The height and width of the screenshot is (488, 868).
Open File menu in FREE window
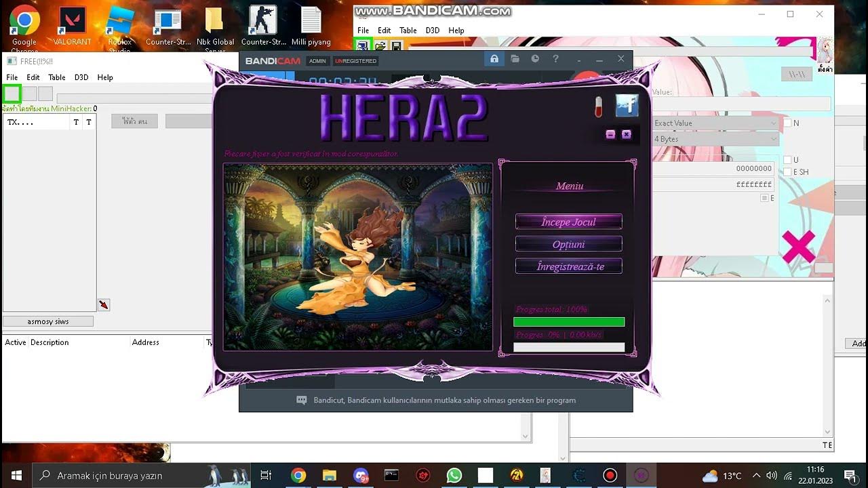click(12, 77)
